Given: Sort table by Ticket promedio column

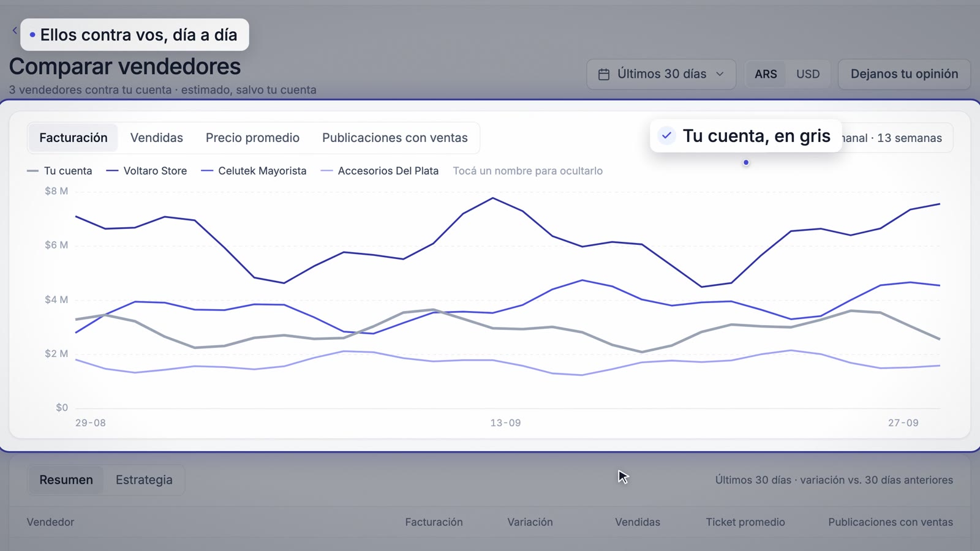Looking at the screenshot, I should tap(745, 522).
